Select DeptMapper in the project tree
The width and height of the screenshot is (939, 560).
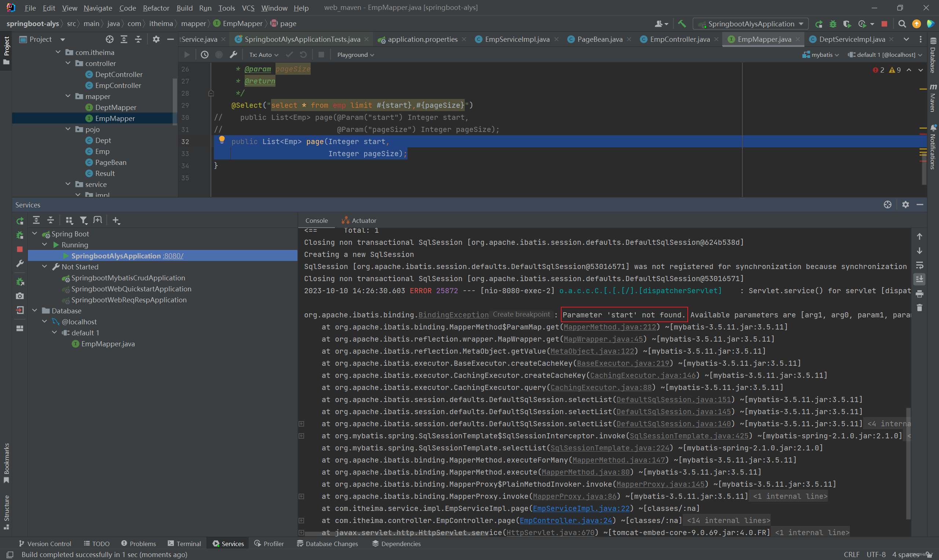(x=116, y=107)
